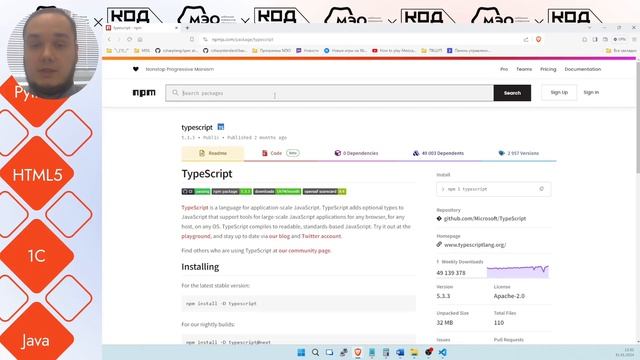Open the Sign Up page

(559, 92)
